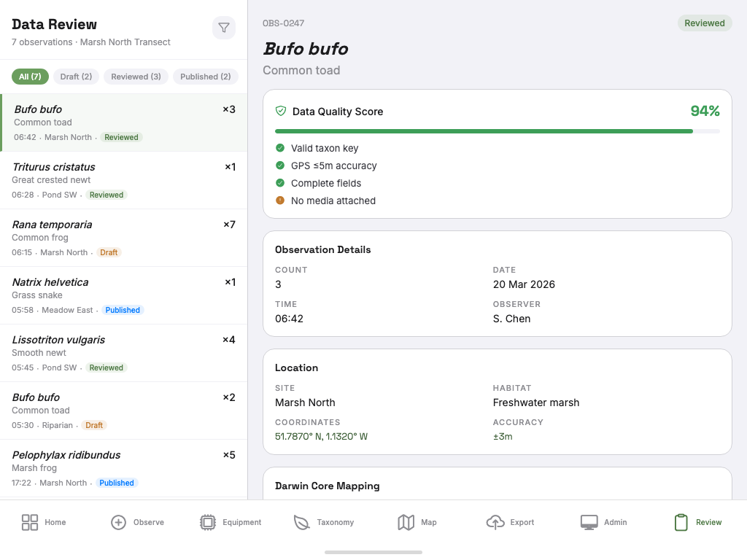Select the Triturus cristatus observation entry
Screen dimensions: 747x560
pyautogui.click(x=124, y=179)
